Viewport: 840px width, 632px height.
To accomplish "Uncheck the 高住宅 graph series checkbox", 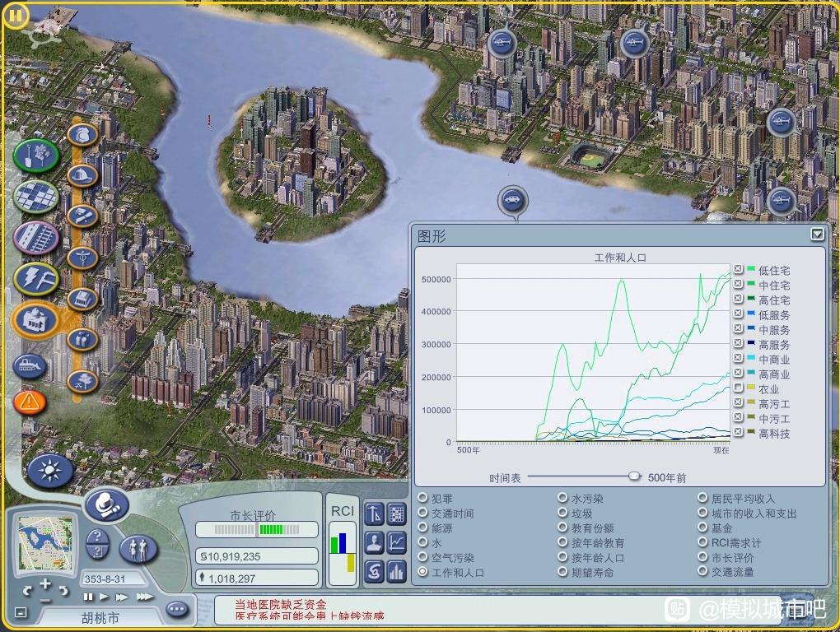I will tap(738, 298).
